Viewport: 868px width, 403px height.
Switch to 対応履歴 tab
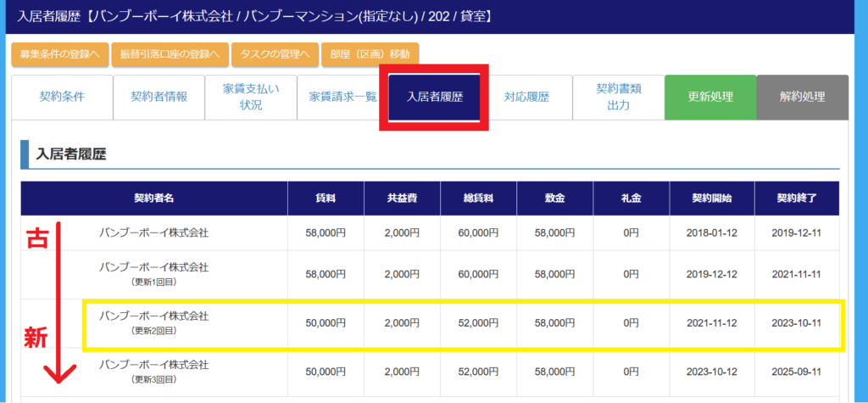(526, 97)
